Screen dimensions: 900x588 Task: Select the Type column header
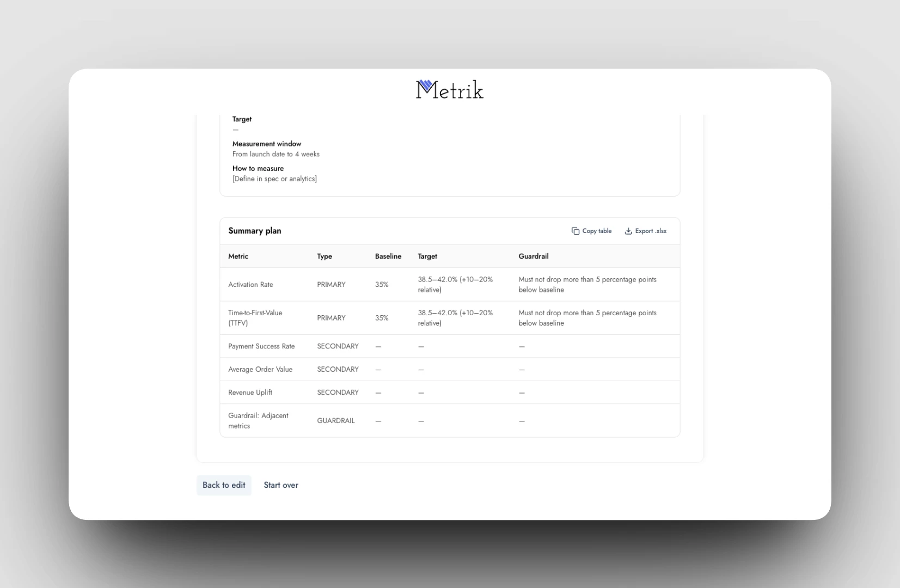[x=325, y=256]
